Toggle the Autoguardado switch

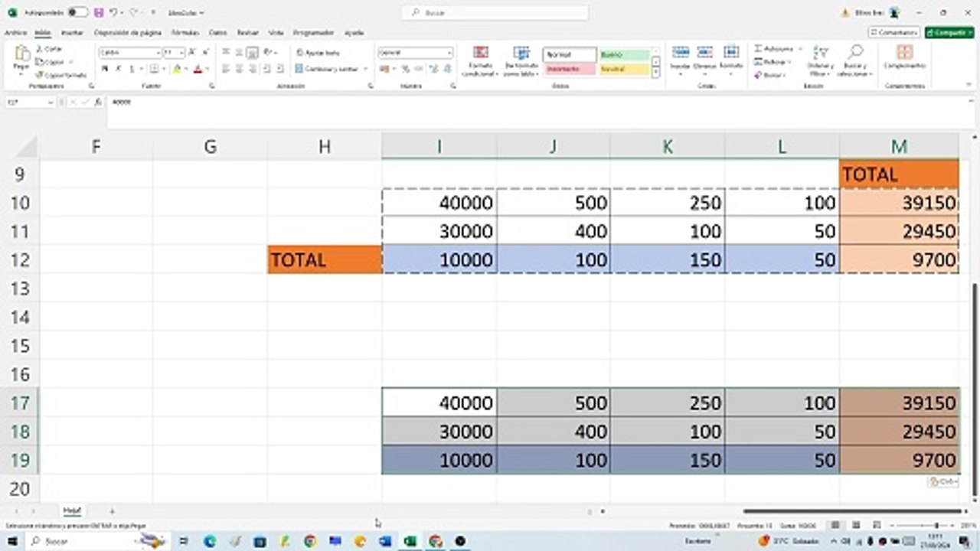click(77, 13)
